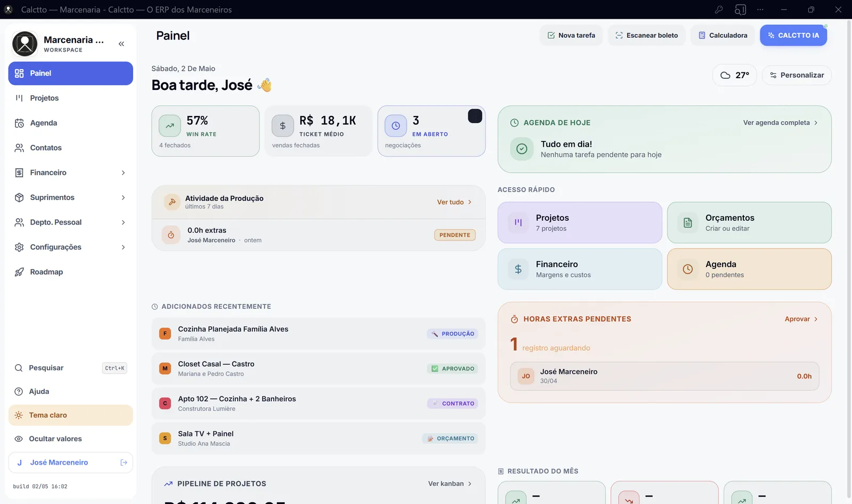Viewport: 852px width, 504px height.
Task: Open the Ver kanban link
Action: pos(450,484)
